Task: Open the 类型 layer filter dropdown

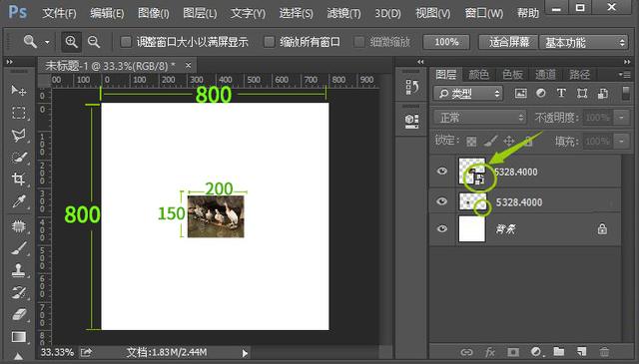Action: pyautogui.click(x=468, y=94)
